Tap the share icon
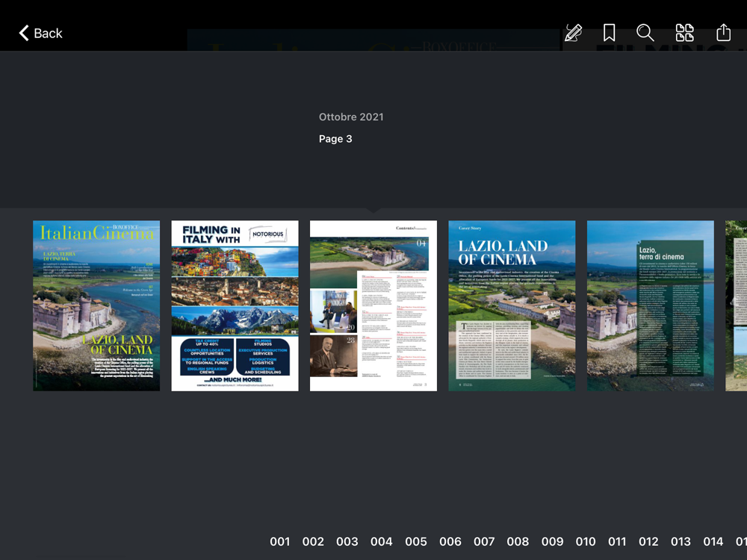 723,32
